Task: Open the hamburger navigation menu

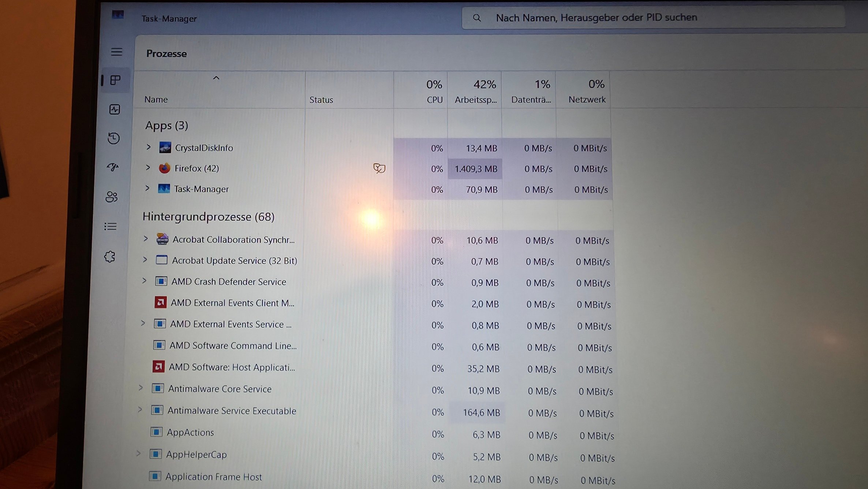Action: [116, 52]
